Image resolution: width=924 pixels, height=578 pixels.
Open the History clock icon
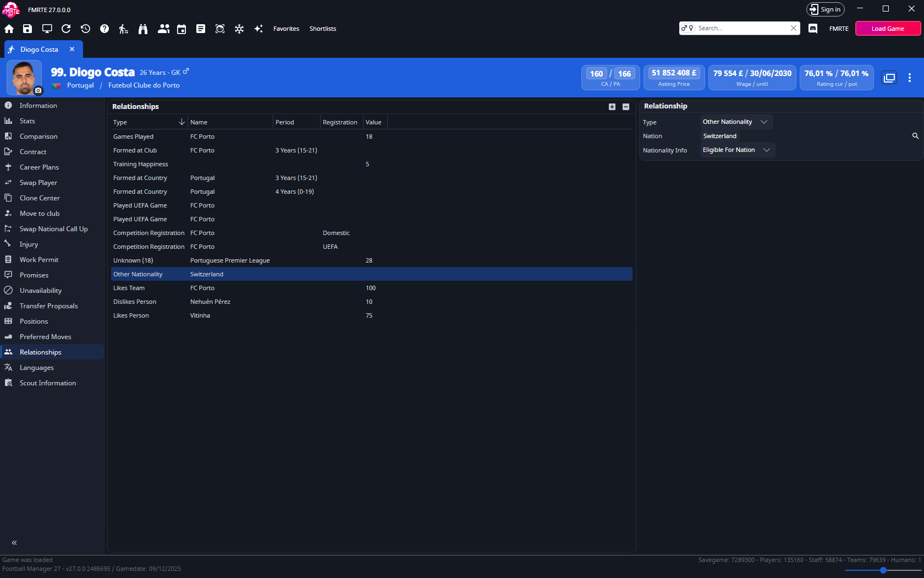coord(85,29)
